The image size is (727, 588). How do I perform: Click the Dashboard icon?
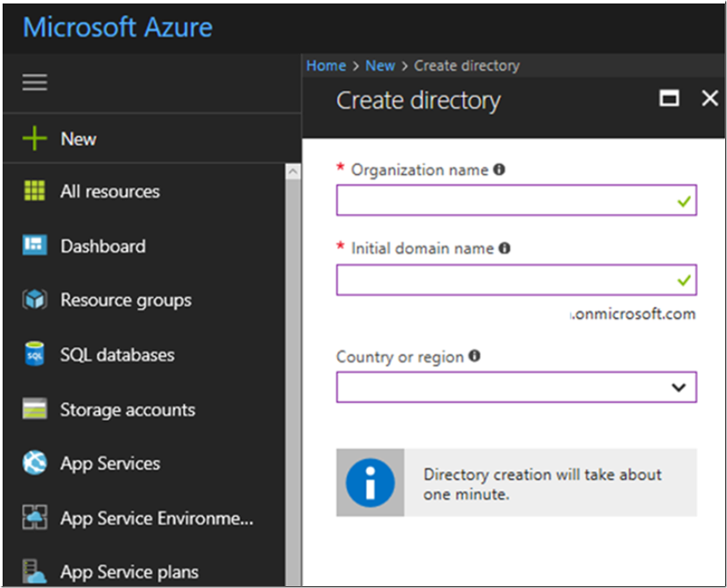[35, 245]
